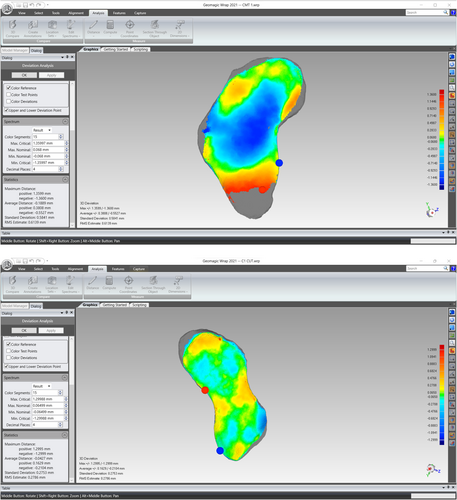Click red top of upper window color legend
457x500 pixels.
tap(441, 92)
